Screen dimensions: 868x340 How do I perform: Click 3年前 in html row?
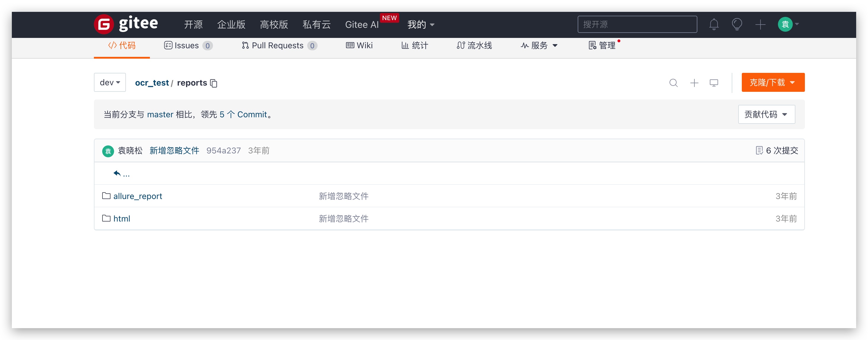click(786, 219)
